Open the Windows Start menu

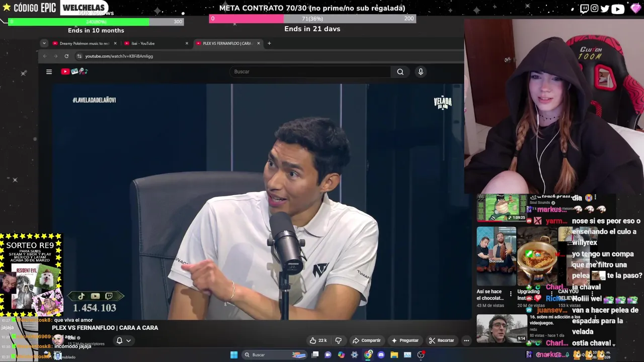click(x=234, y=354)
